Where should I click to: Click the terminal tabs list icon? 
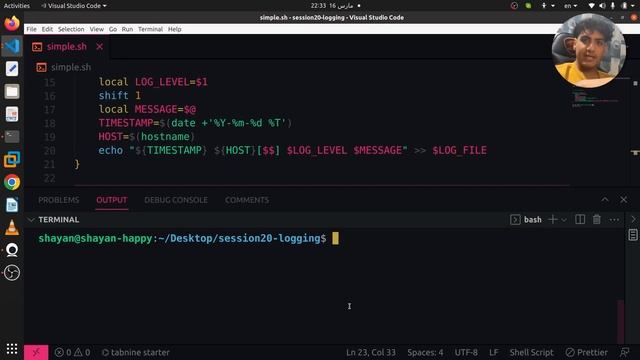(x=633, y=235)
